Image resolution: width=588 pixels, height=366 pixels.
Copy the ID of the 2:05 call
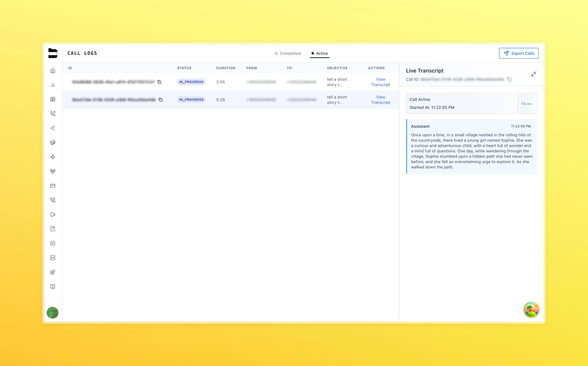click(x=159, y=82)
